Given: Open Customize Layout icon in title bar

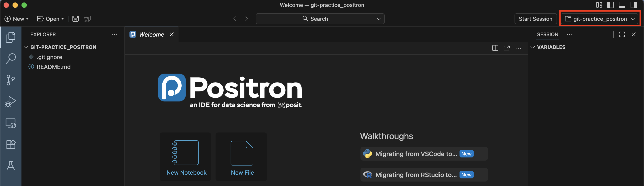Looking at the screenshot, I should click(x=599, y=5).
